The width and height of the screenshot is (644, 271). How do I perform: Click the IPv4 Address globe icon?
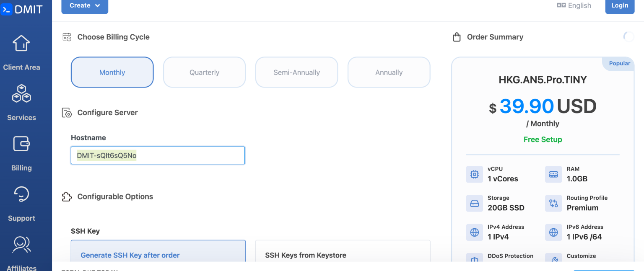tap(475, 232)
